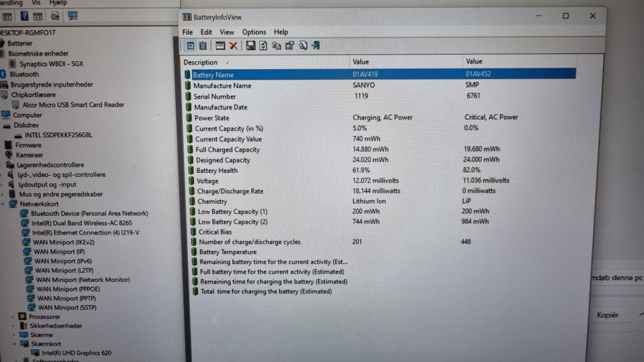This screenshot has width=644, height=362.
Task: Select the Manufacture Name row
Action: tap(380, 85)
